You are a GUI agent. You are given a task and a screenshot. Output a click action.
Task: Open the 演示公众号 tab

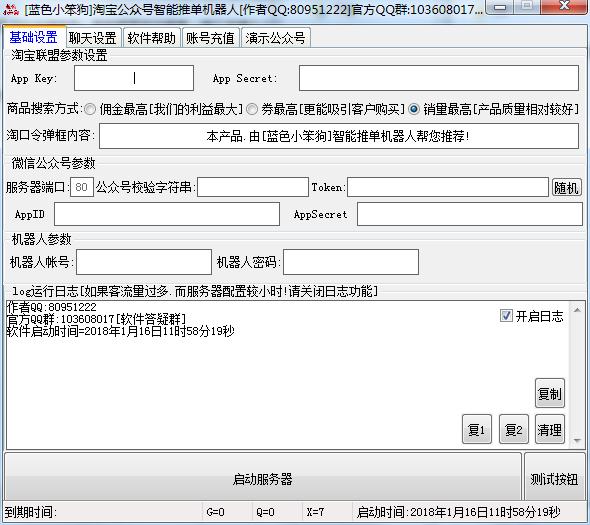275,38
